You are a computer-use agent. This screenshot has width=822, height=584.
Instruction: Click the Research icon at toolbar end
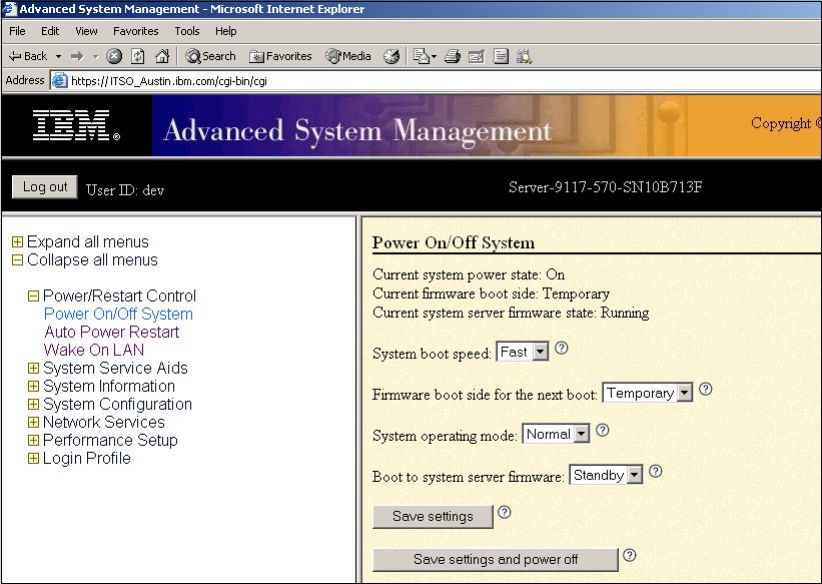click(524, 56)
